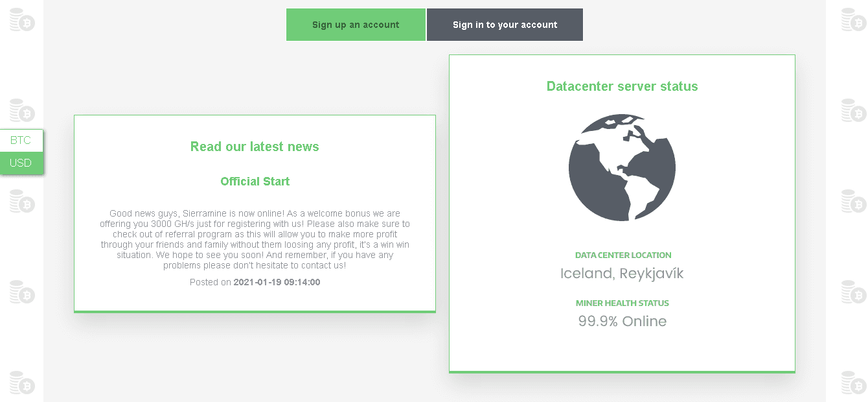868x402 pixels.
Task: Switch currency display to BTC
Action: (21, 140)
